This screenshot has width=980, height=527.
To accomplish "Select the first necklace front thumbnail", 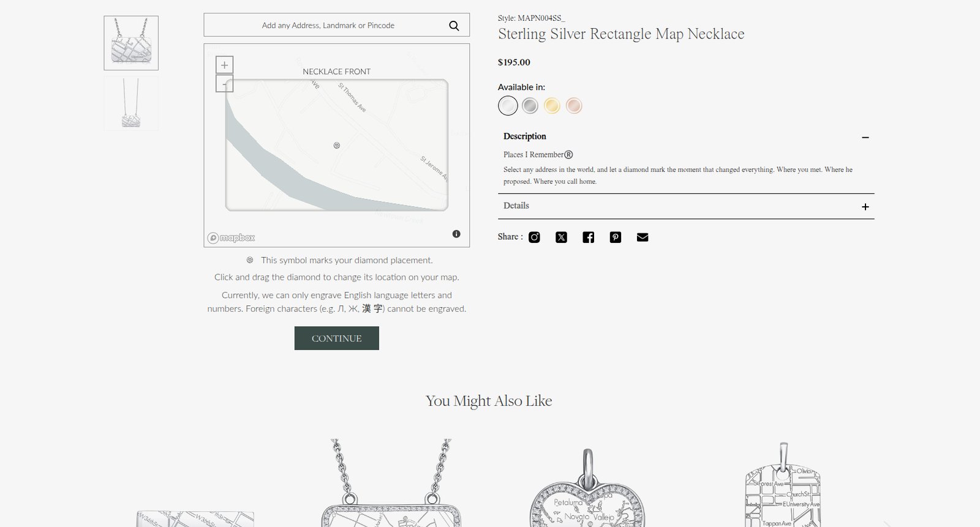I will 131,43.
